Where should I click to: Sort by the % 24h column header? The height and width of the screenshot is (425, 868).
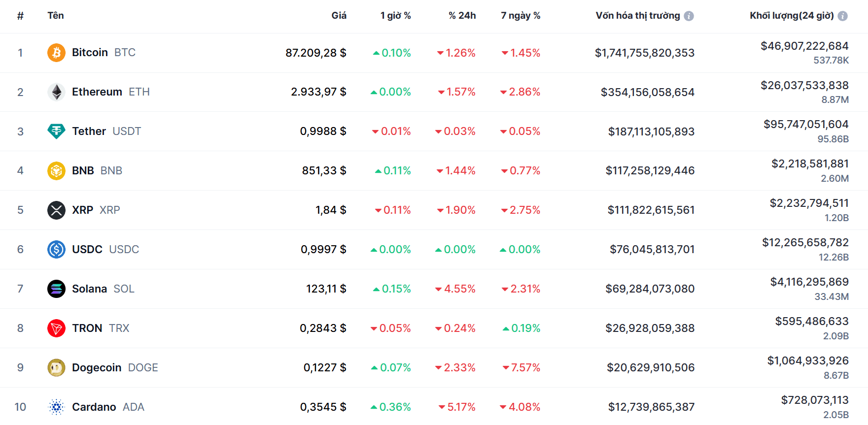coord(462,16)
